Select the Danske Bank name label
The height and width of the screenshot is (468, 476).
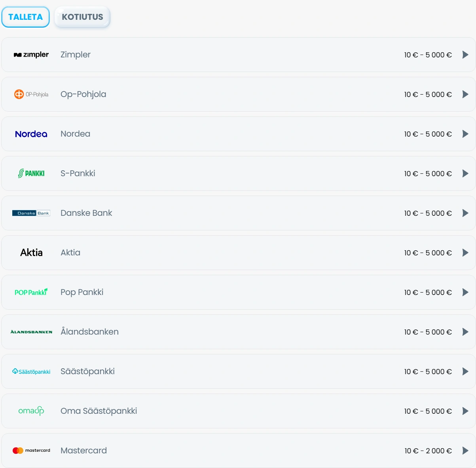coord(86,213)
